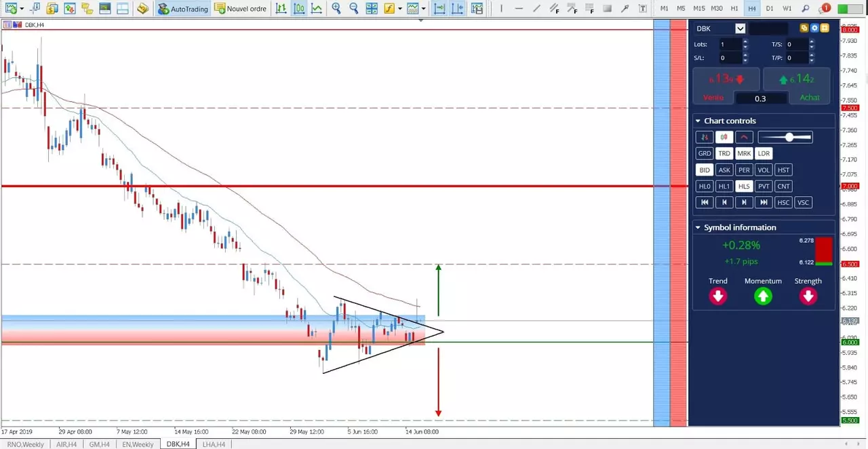Select the arrow objects tool

point(625,9)
